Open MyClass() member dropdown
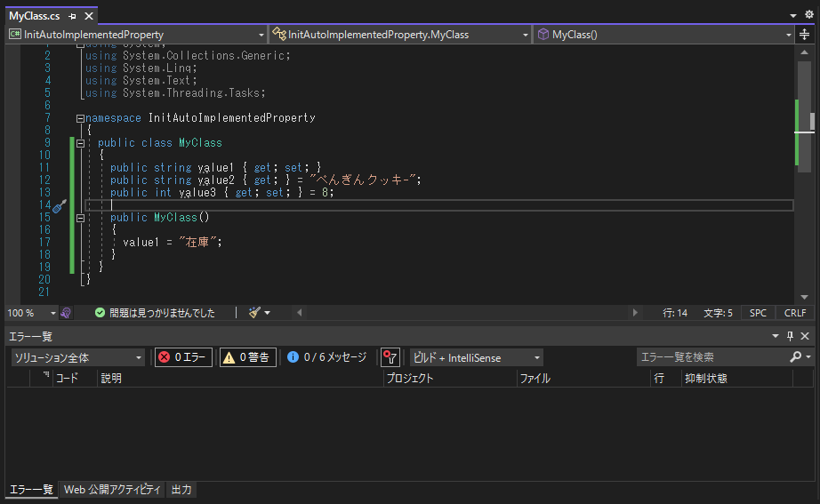 tap(664, 35)
